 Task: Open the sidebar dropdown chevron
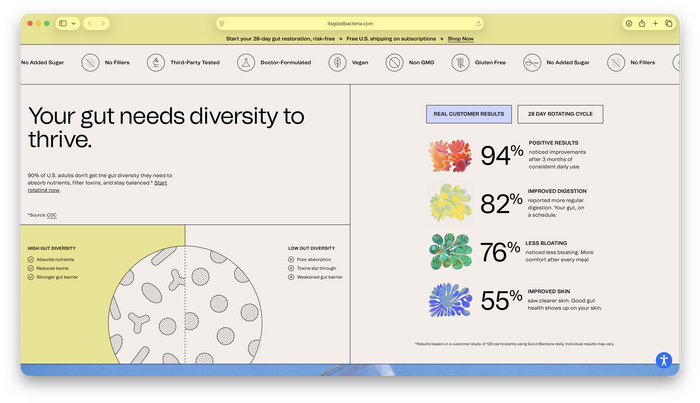click(x=73, y=24)
